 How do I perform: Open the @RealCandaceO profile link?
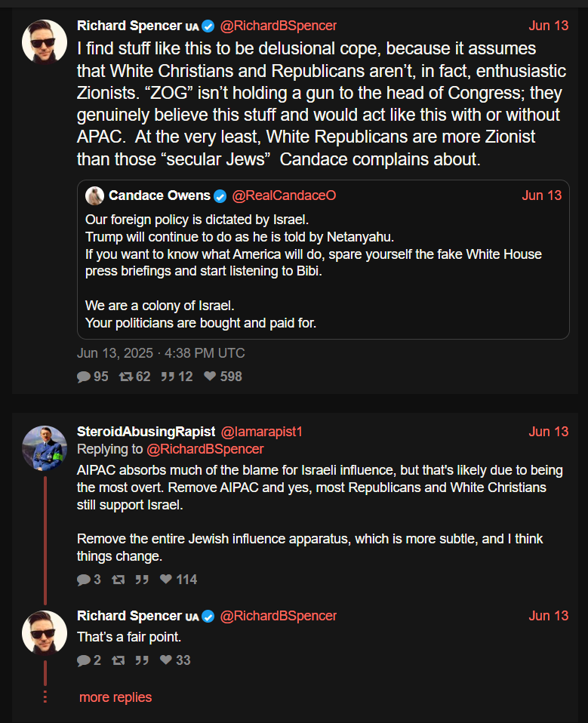pyautogui.click(x=284, y=195)
